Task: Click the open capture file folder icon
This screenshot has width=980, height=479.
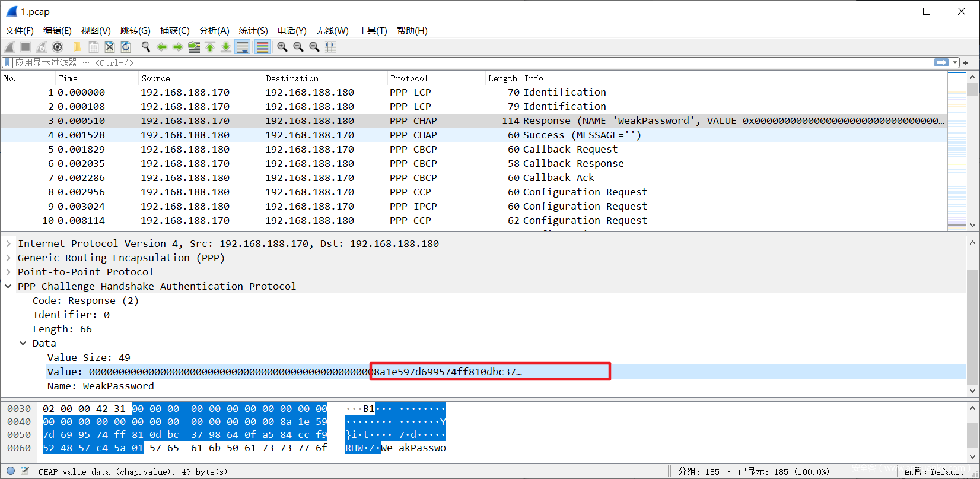Action: pos(77,47)
